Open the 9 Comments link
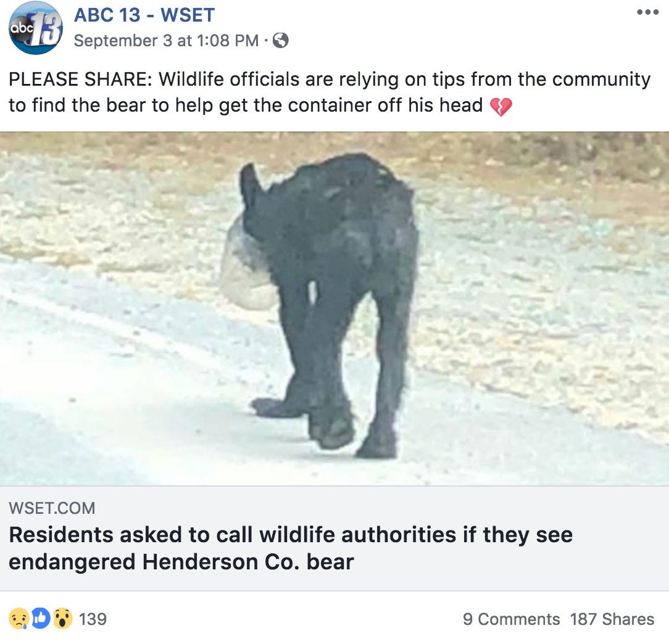The width and height of the screenshot is (669, 644). (x=511, y=619)
